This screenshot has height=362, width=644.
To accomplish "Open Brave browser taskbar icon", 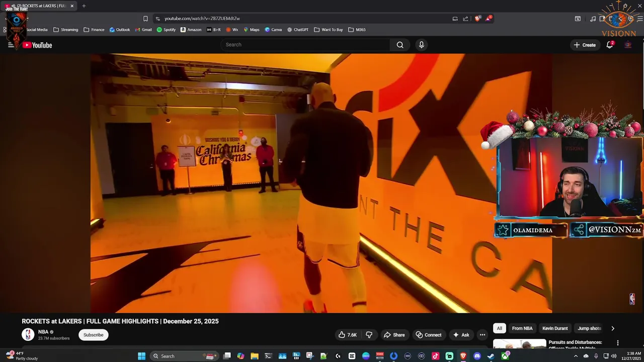I will click(463, 356).
